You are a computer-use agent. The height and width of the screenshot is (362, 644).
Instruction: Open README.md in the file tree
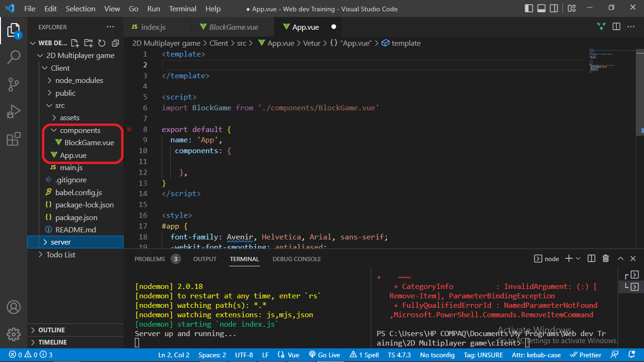(x=75, y=230)
